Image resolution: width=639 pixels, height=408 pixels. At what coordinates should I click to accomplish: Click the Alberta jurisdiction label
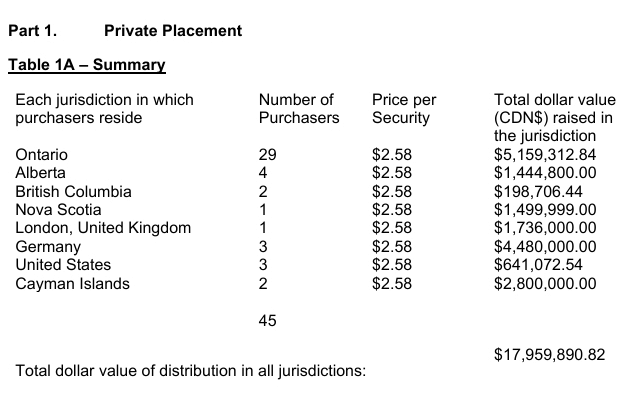[x=40, y=173]
